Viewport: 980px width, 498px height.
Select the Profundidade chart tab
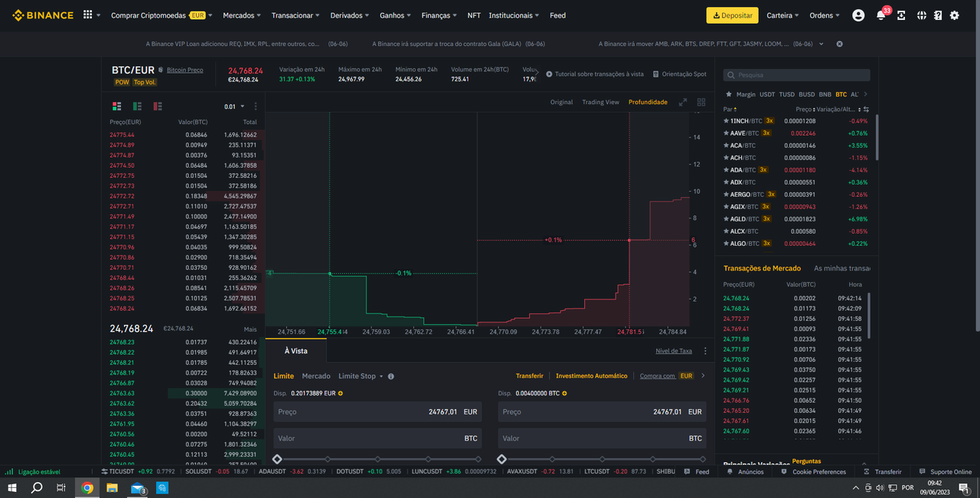pyautogui.click(x=648, y=102)
